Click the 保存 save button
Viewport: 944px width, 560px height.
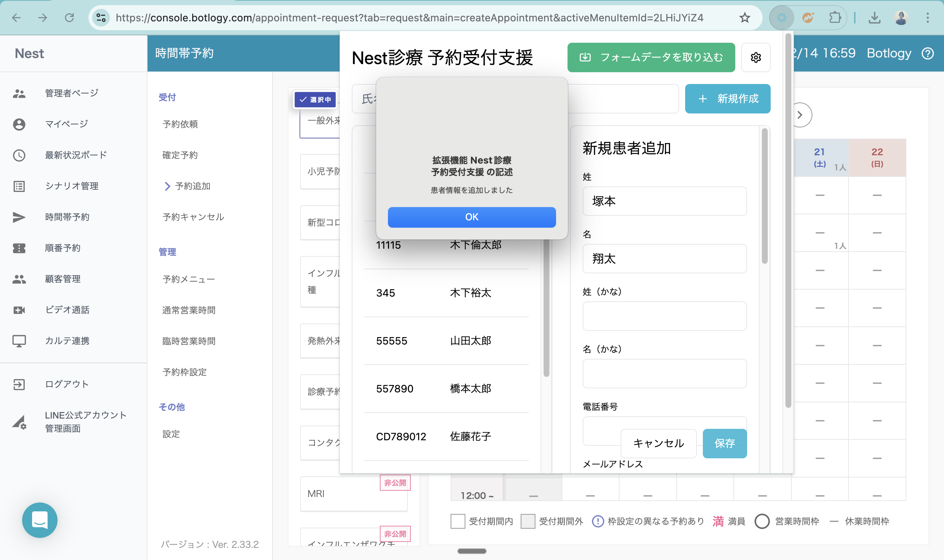click(724, 443)
